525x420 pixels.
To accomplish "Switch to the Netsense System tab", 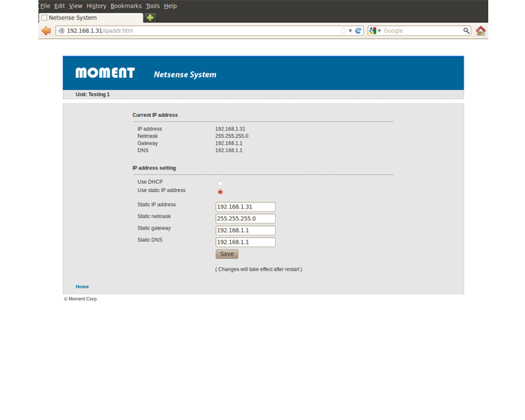I will (75, 17).
